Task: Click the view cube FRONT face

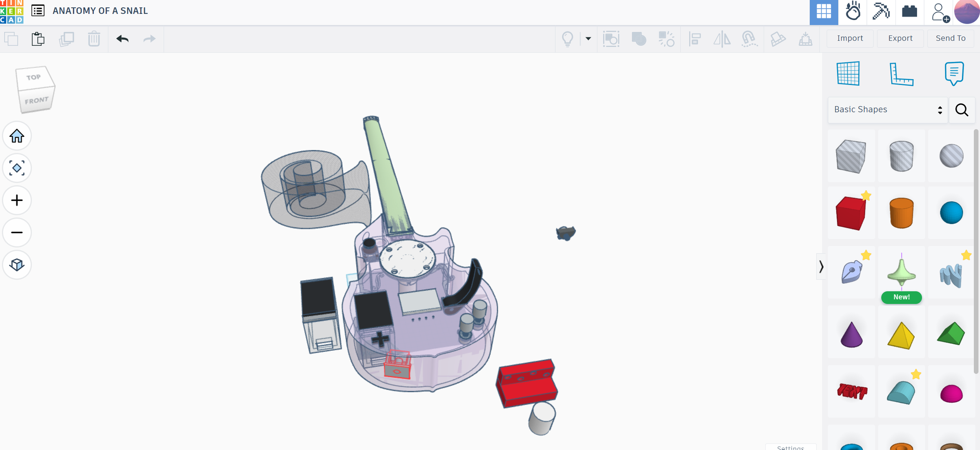Action: click(x=37, y=100)
